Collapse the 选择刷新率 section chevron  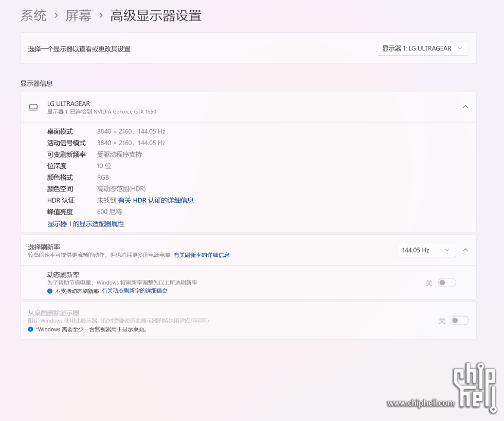pos(465,250)
